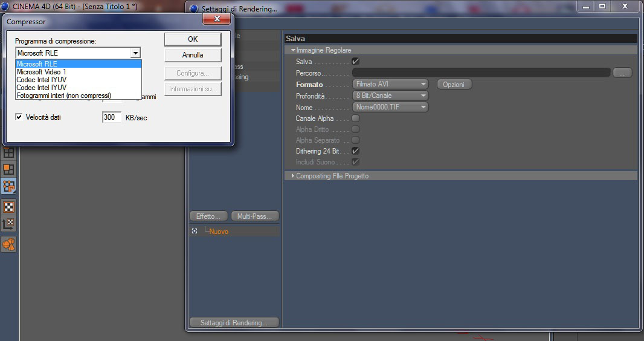
Task: Click the four-square grid icon in left toolbar
Action: point(8,152)
